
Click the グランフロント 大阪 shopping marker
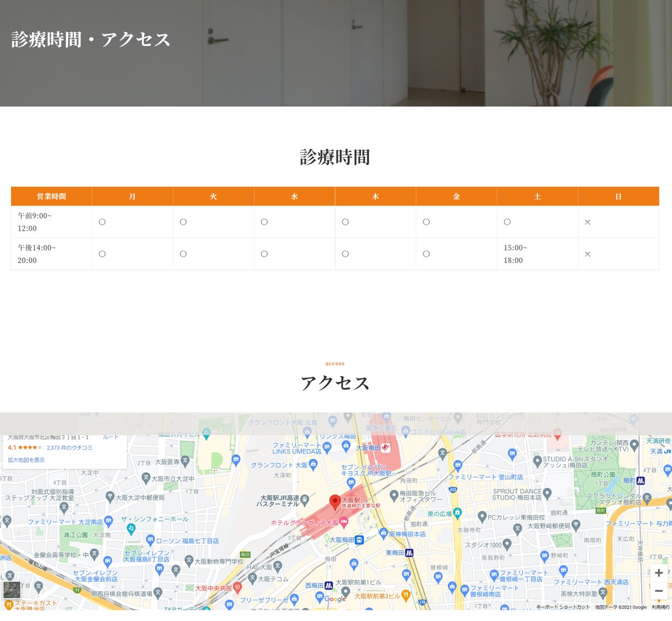313,465
